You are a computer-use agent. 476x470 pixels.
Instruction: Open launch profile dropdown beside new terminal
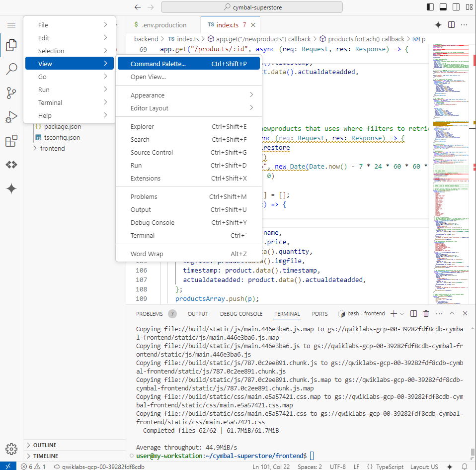pos(402,314)
